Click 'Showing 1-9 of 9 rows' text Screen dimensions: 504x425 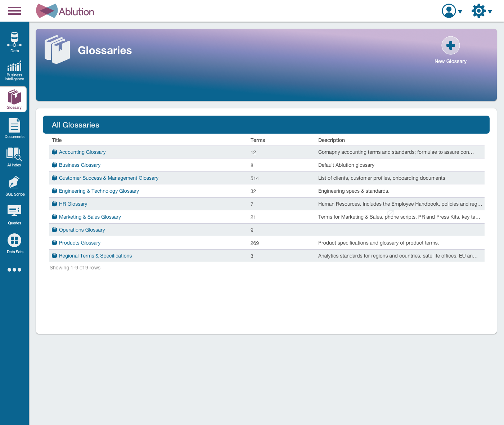75,268
